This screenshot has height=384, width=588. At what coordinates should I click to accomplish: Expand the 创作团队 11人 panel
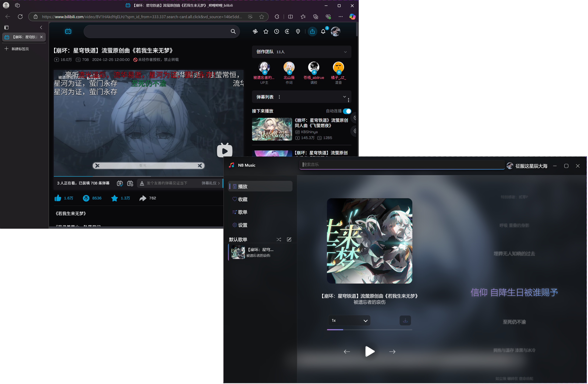click(346, 52)
